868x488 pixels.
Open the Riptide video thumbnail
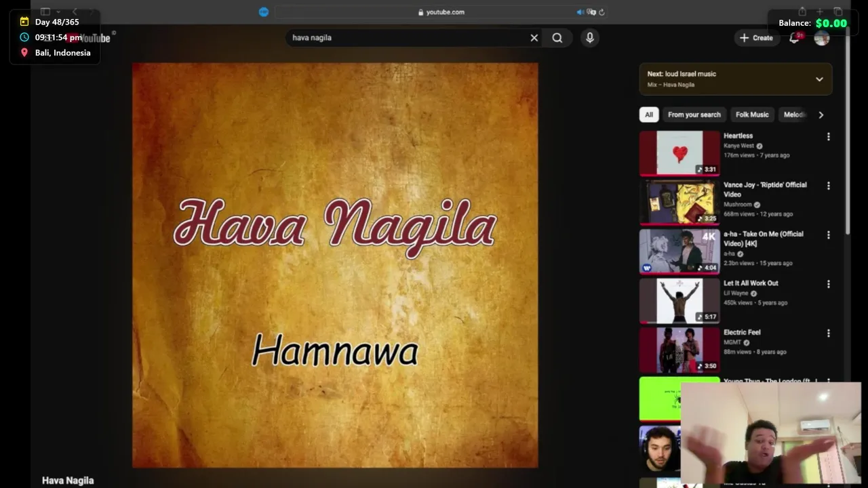(x=679, y=202)
